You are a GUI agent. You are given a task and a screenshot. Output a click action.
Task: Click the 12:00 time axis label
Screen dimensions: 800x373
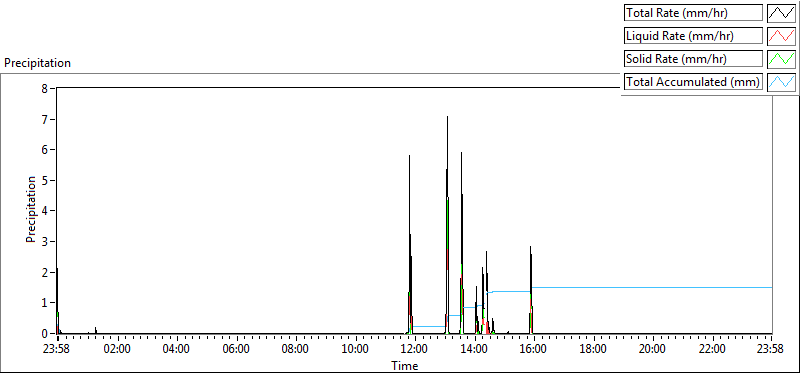pos(415,350)
